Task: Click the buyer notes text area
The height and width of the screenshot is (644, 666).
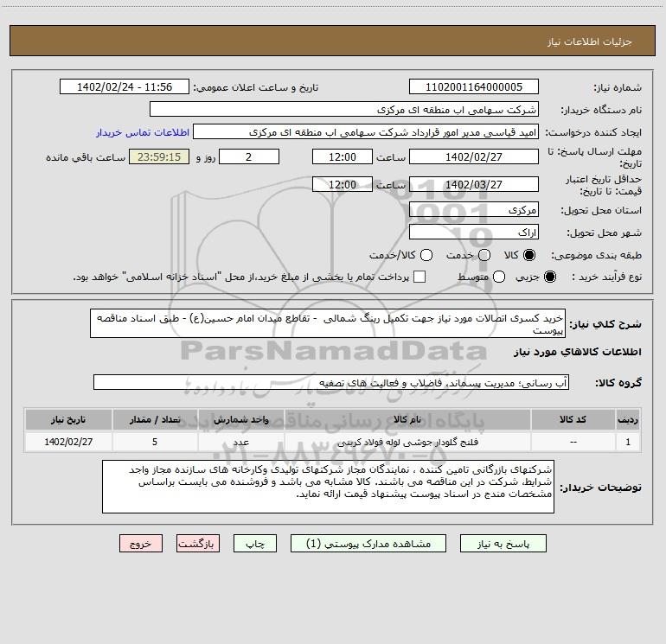Action: coord(328,487)
